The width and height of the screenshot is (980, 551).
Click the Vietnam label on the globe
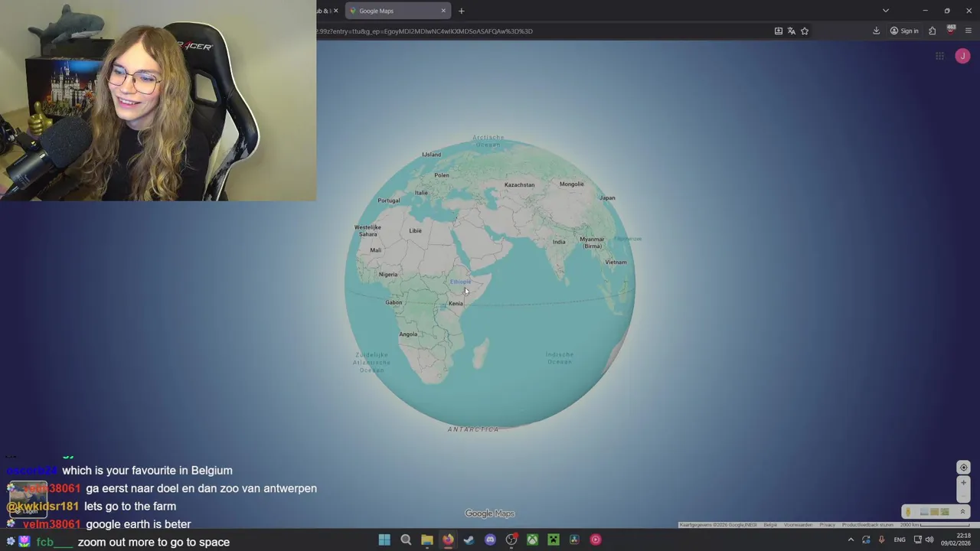tap(616, 262)
